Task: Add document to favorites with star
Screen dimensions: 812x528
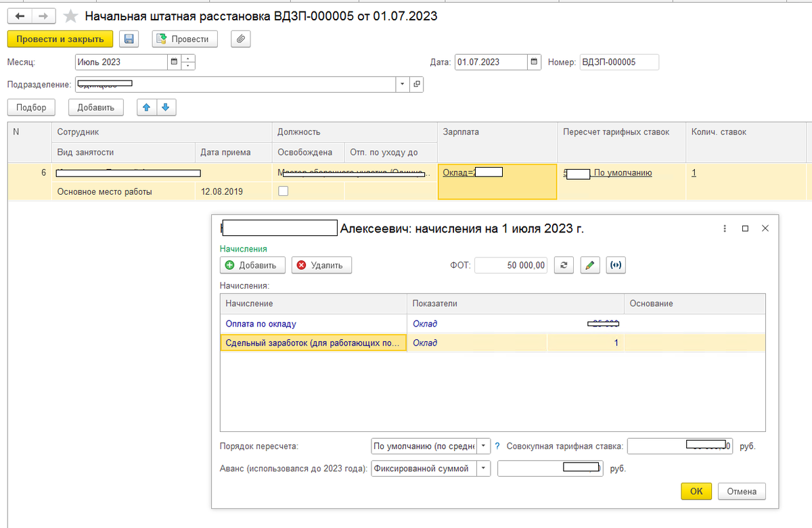Action: pos(70,16)
